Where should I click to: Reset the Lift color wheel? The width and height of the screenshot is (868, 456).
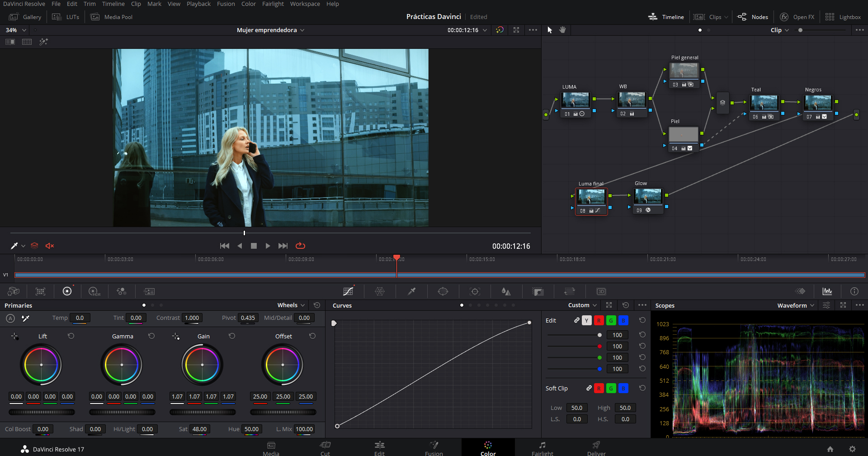point(71,336)
